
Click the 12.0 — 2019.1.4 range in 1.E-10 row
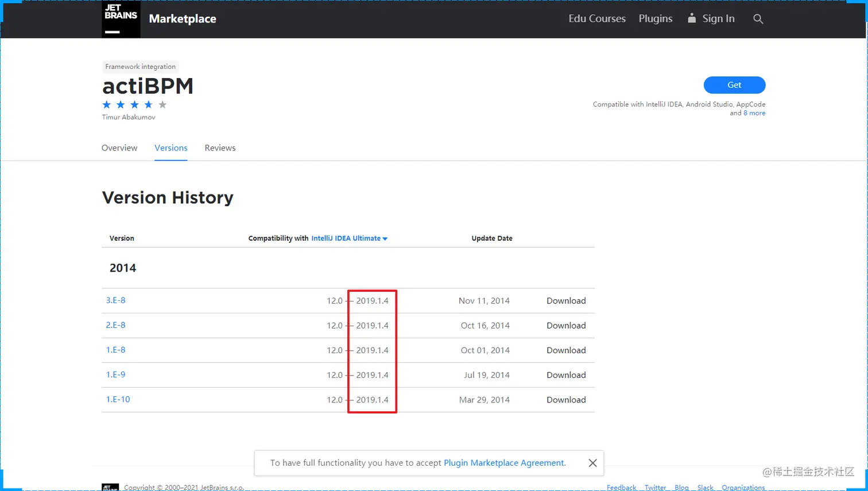(358, 399)
